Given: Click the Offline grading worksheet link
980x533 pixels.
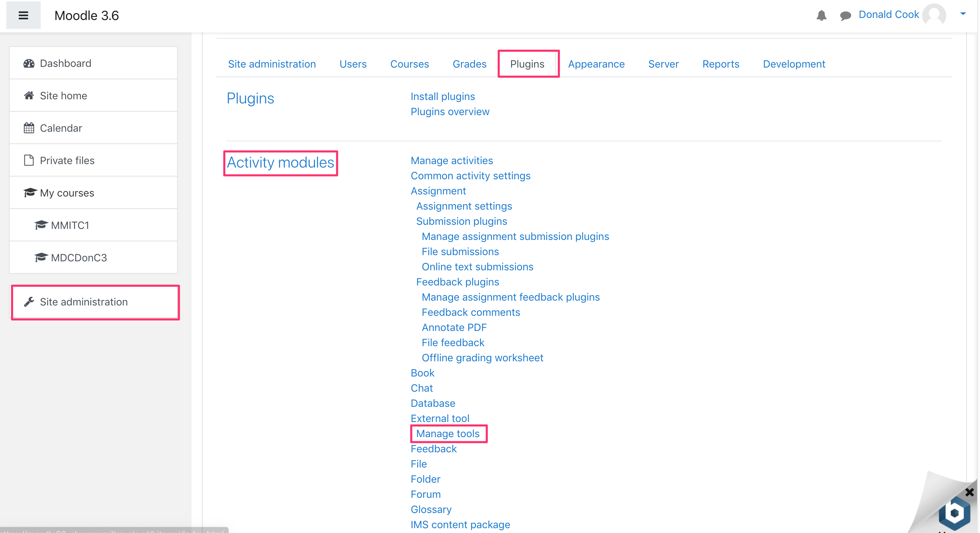Looking at the screenshot, I should [x=482, y=358].
